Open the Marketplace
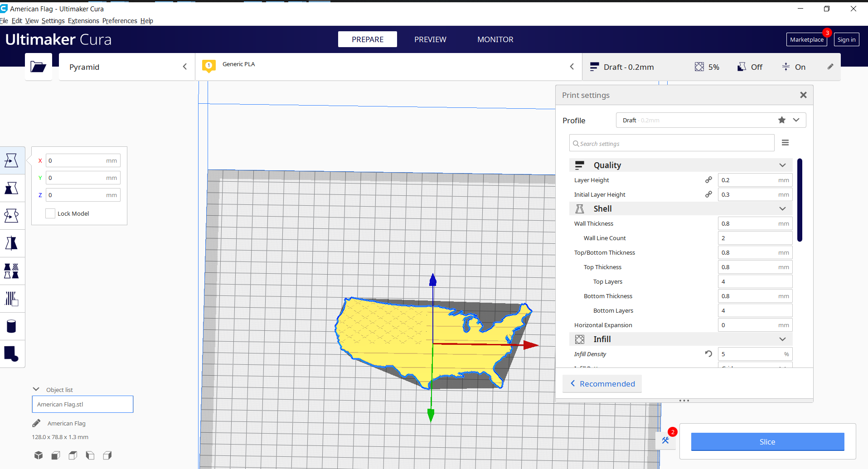This screenshot has height=469, width=868. tap(807, 39)
